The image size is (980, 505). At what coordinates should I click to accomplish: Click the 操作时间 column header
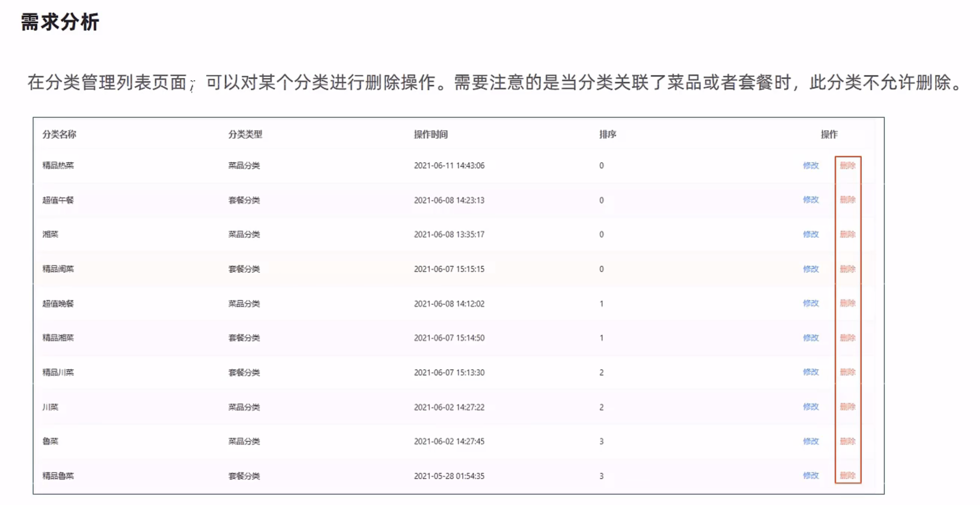[x=430, y=134]
